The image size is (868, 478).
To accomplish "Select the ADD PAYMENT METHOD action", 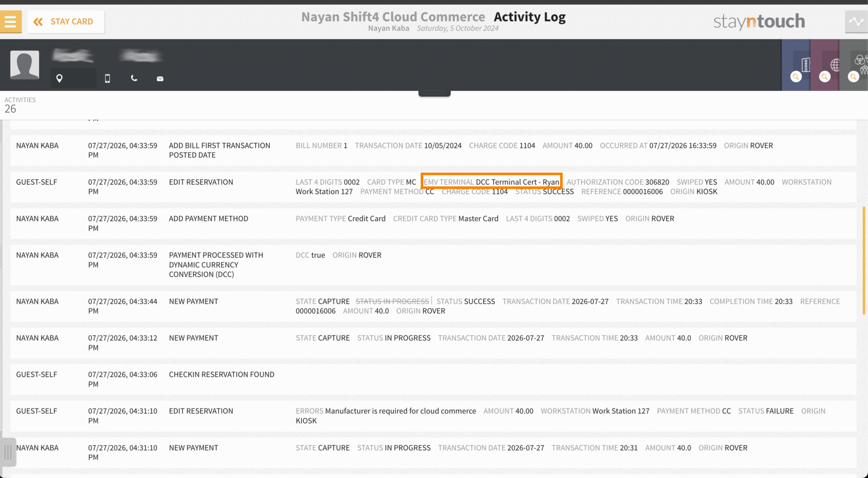I will pos(208,219).
